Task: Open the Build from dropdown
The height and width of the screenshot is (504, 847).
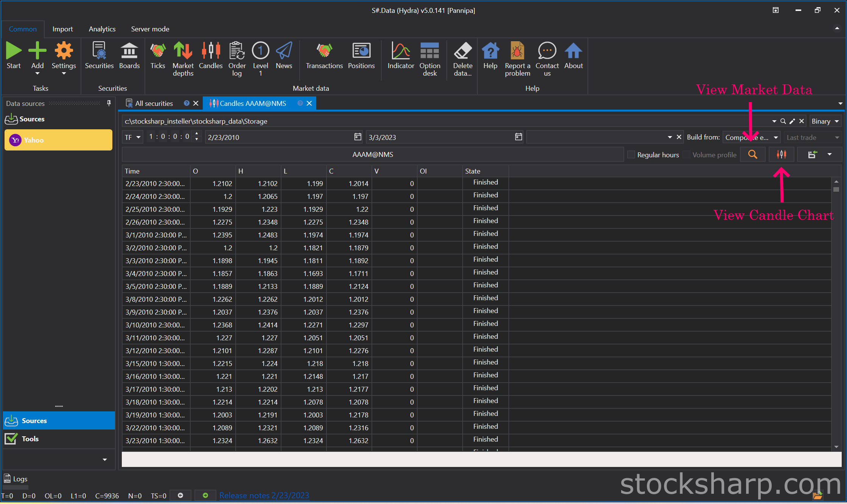Action: click(751, 137)
